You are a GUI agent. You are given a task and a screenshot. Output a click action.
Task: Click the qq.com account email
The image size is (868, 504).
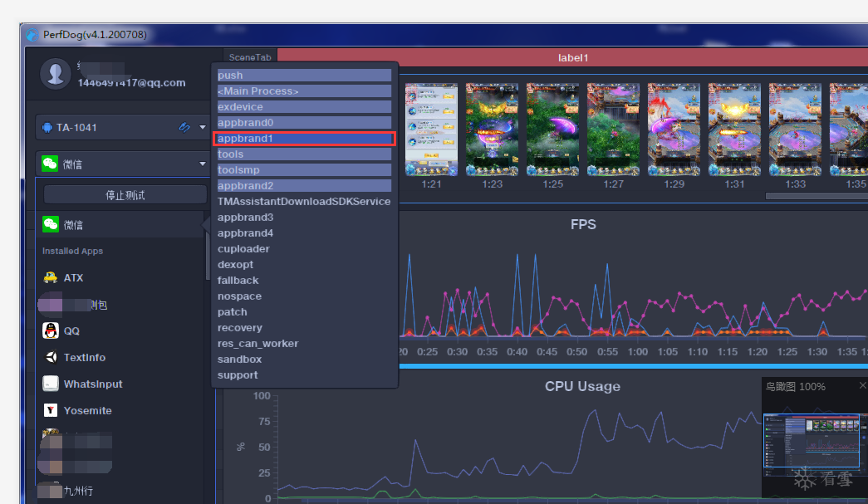coord(131,82)
